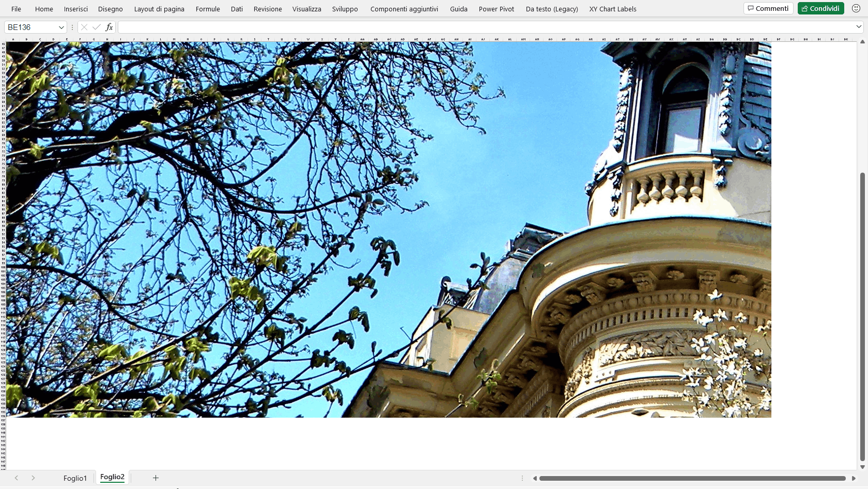
Task: Open the Guida ribbon tab
Action: pyautogui.click(x=459, y=9)
